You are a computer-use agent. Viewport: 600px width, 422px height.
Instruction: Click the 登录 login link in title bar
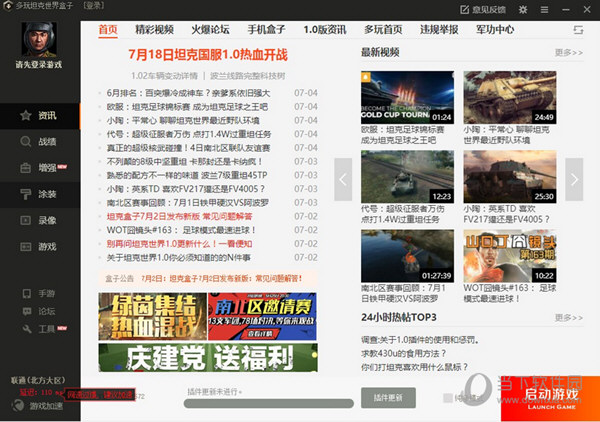coord(93,6)
